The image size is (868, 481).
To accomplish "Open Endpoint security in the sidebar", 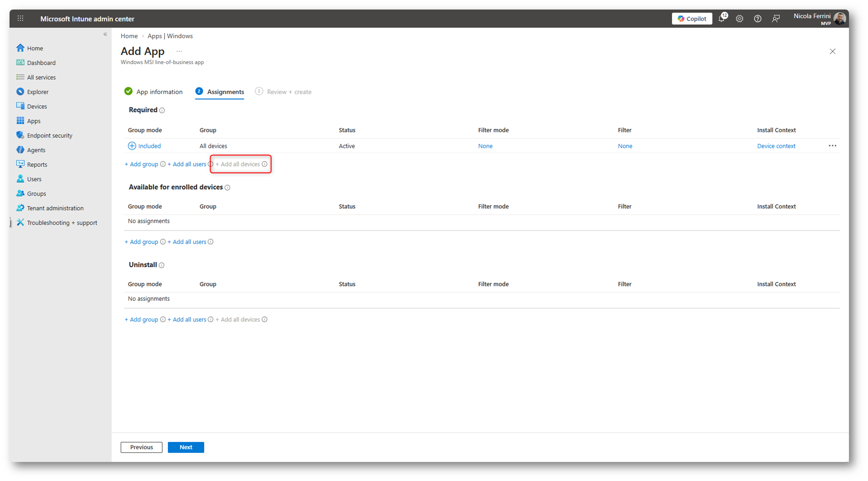I will (49, 135).
